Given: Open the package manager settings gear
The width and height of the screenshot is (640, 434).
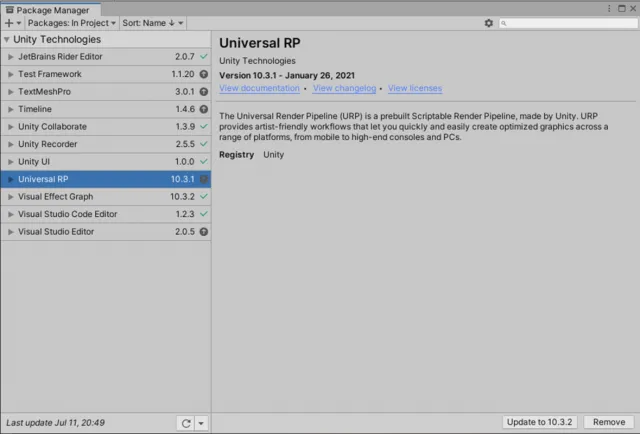Looking at the screenshot, I should point(489,23).
